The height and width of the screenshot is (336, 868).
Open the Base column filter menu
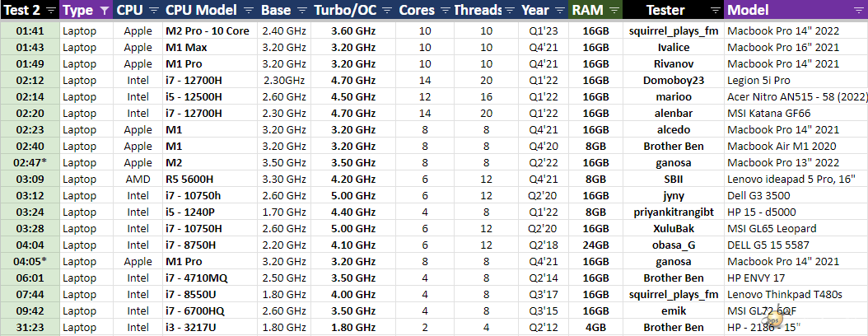pos(302,10)
